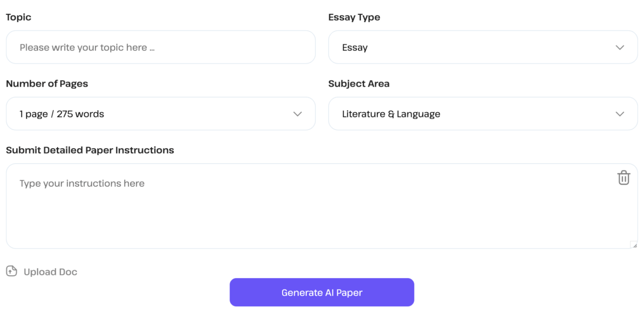Image resolution: width=644 pixels, height=314 pixels.
Task: Click the Subject Area chevron arrow
Action: (x=620, y=114)
